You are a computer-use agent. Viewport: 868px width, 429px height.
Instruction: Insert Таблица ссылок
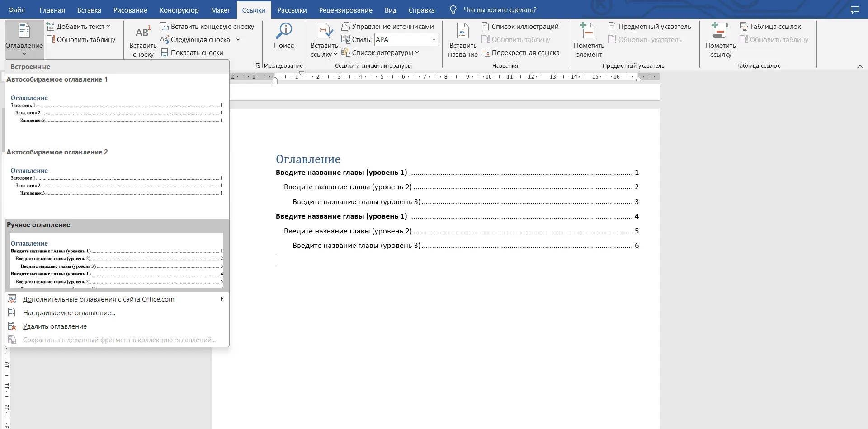click(x=770, y=27)
